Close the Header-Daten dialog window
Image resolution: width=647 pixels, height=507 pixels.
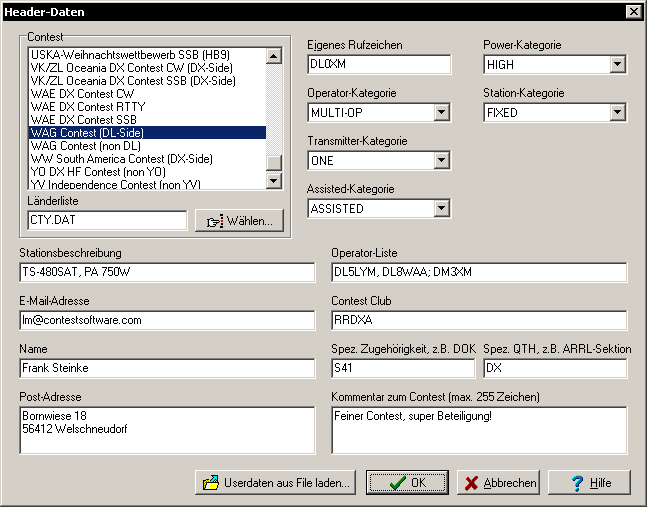[633, 11]
